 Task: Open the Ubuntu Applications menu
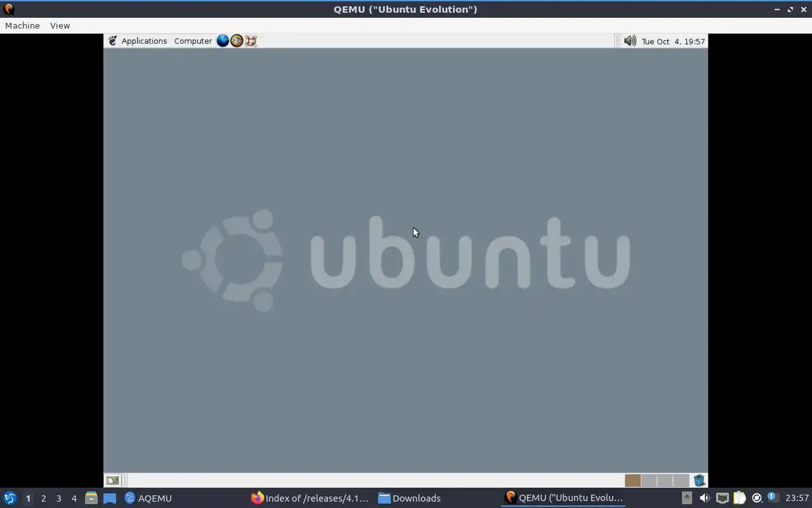[144, 41]
